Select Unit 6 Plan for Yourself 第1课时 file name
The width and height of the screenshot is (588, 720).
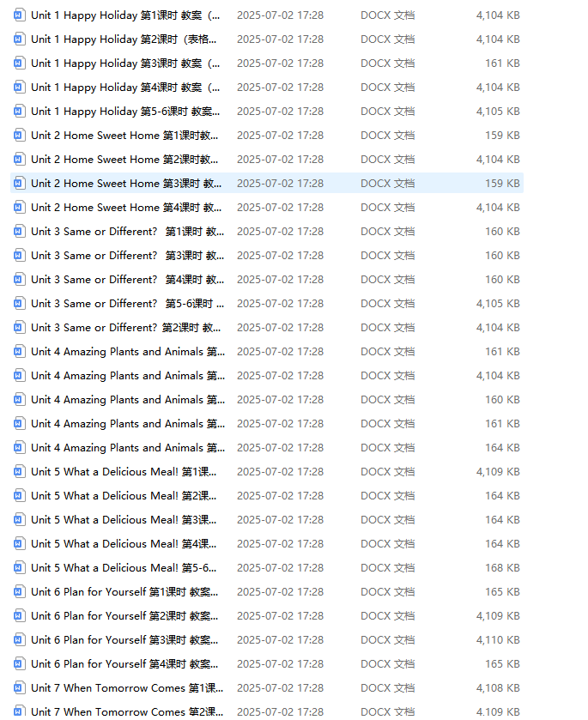[124, 592]
